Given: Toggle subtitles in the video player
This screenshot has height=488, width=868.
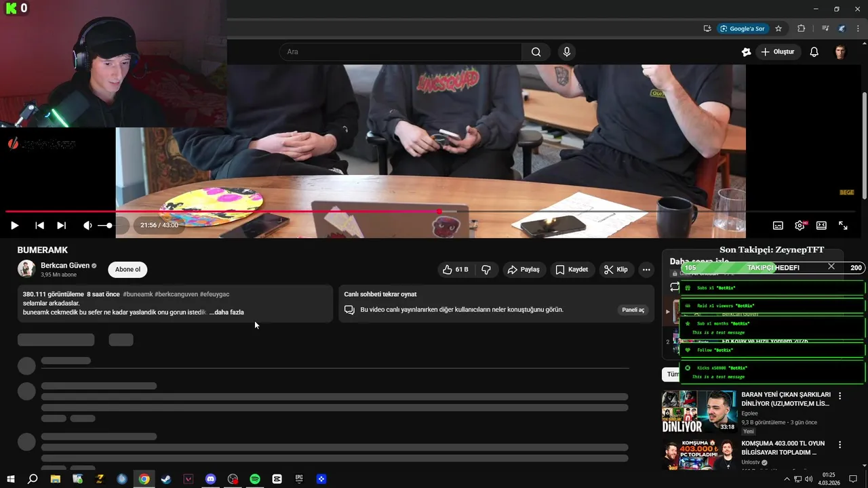Looking at the screenshot, I should coord(778,225).
